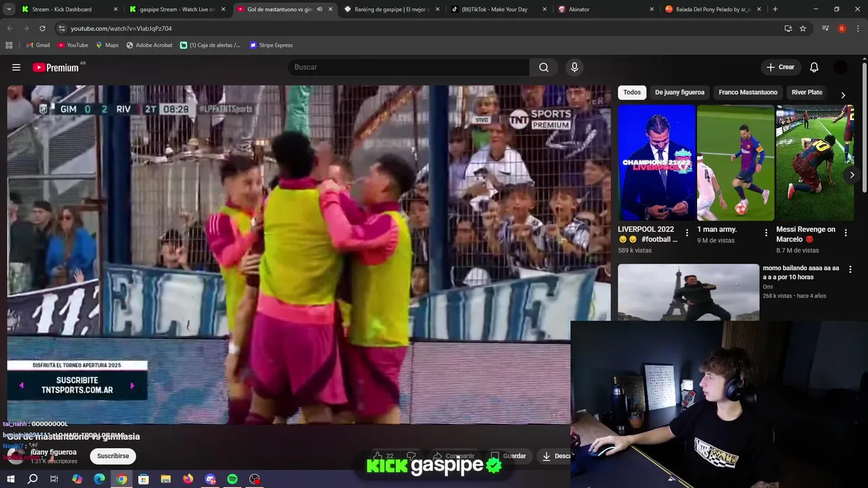The height and width of the screenshot is (488, 868).
Task: Dislike the video with thumbs down
Action: (411, 456)
